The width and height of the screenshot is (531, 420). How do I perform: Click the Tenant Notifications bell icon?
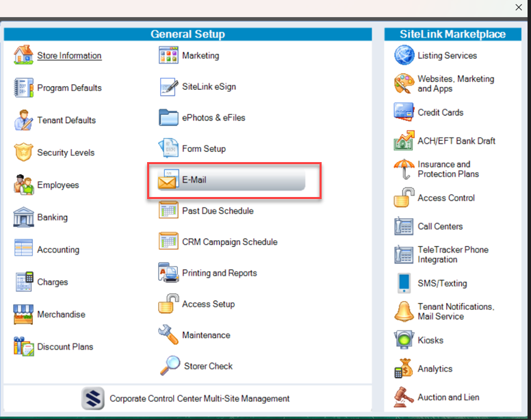point(404,311)
